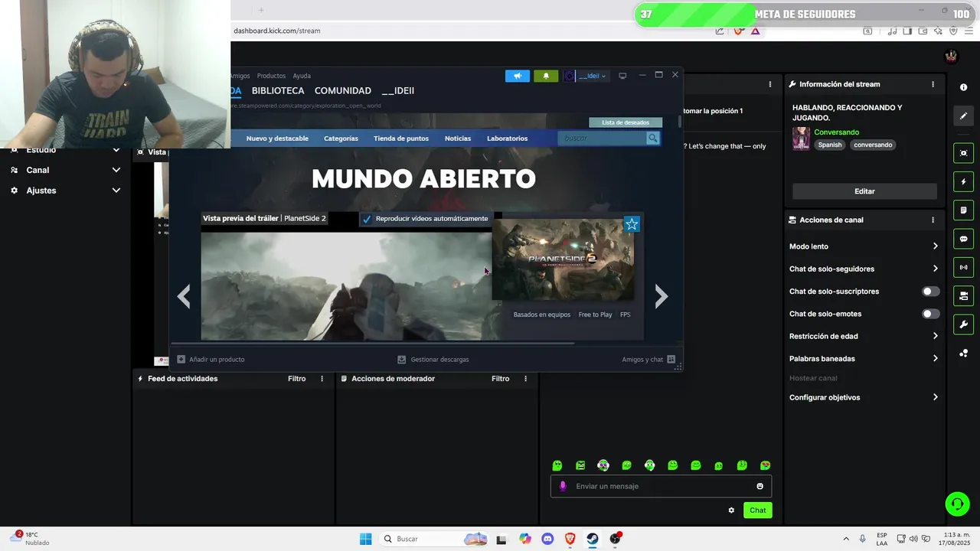Expand Configurar objetivos settings

864,397
